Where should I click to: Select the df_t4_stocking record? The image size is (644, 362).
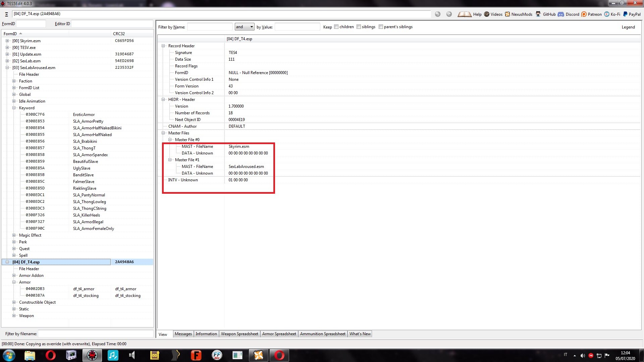pos(86,296)
